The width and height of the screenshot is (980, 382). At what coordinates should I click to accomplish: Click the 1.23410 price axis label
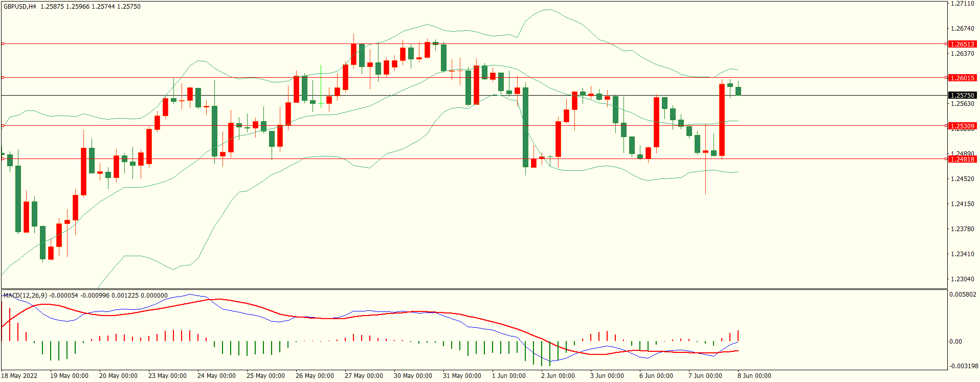[x=962, y=254]
